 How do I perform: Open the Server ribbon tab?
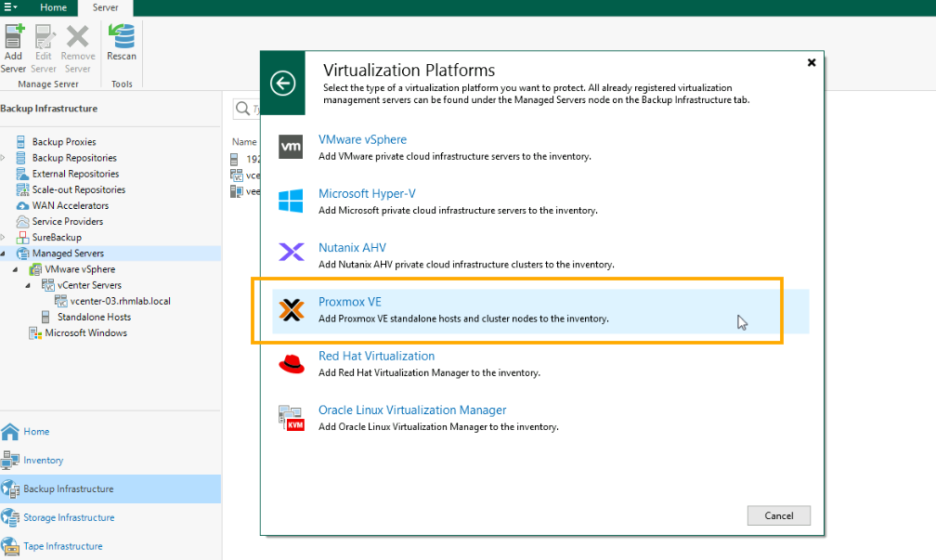tap(105, 7)
